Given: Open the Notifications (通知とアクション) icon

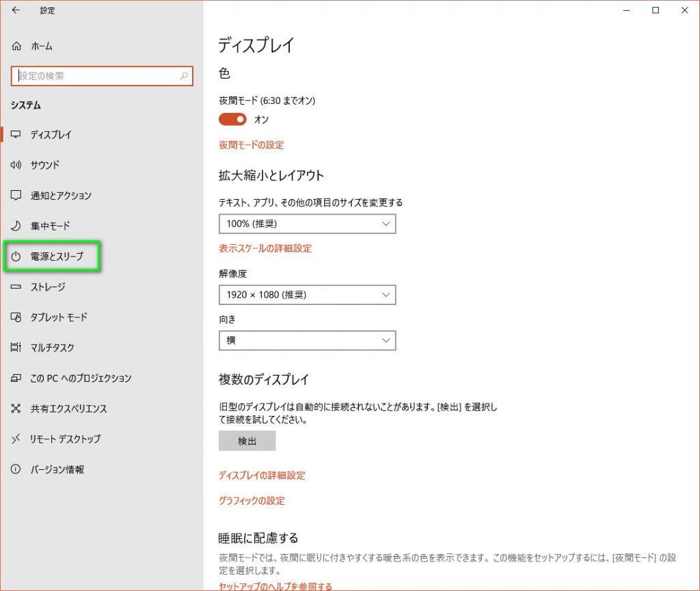Looking at the screenshot, I should click(x=17, y=196).
